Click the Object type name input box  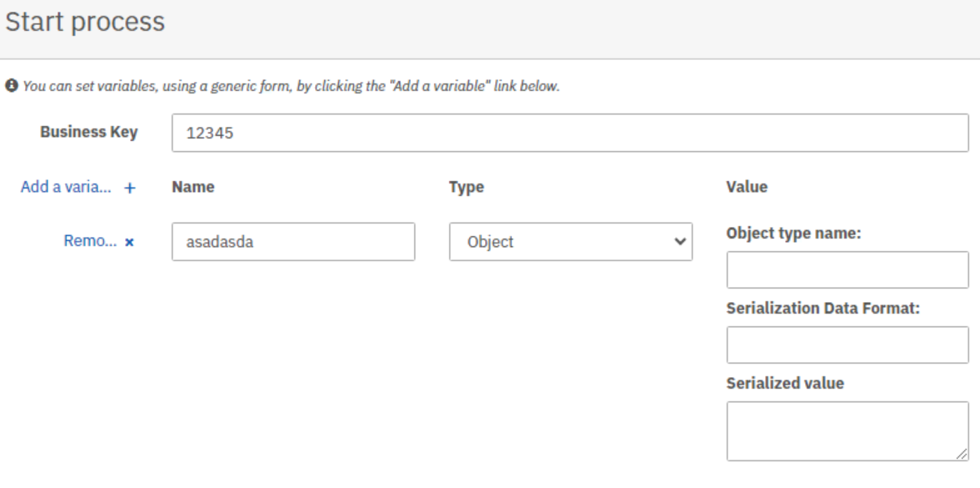coord(847,269)
